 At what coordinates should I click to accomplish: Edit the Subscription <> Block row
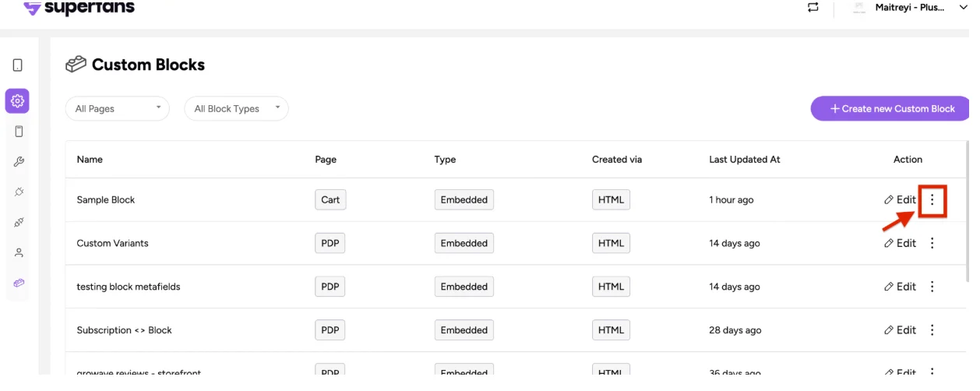point(900,330)
